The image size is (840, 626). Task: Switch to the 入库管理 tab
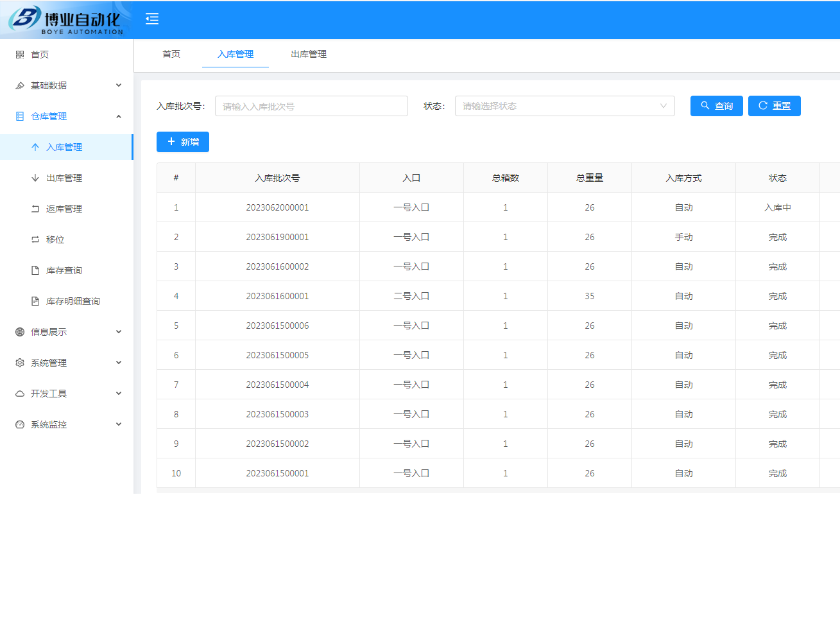click(x=236, y=54)
